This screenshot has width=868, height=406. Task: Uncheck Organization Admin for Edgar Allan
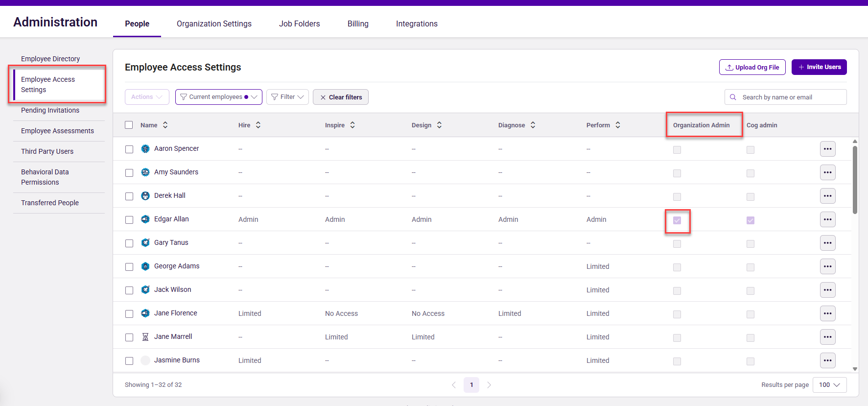(677, 220)
